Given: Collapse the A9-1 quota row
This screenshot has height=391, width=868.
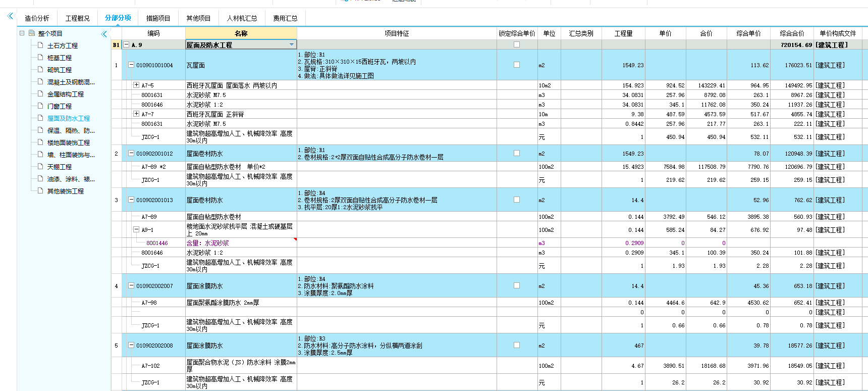Looking at the screenshot, I should coord(136,229).
